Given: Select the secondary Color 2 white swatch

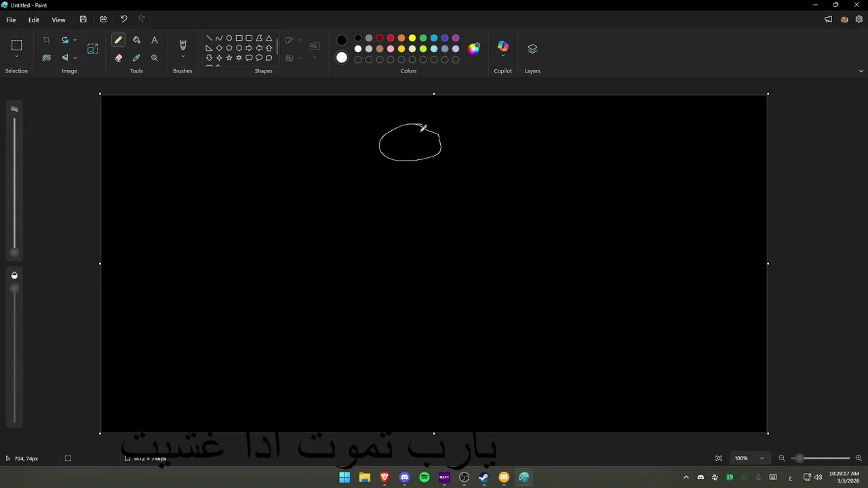Looking at the screenshot, I should click(342, 58).
